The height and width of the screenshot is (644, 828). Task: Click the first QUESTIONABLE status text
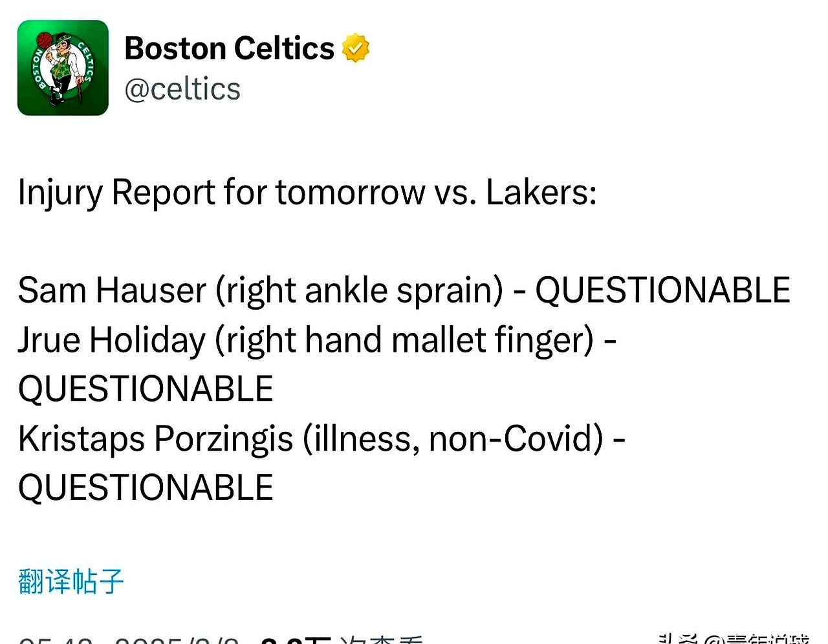click(660, 290)
